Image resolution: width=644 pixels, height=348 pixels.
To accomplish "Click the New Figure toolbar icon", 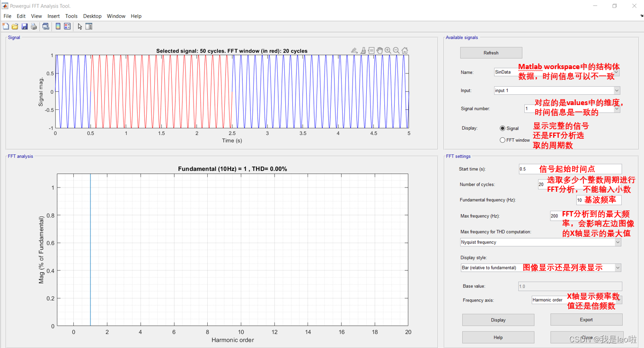I will (x=6, y=27).
